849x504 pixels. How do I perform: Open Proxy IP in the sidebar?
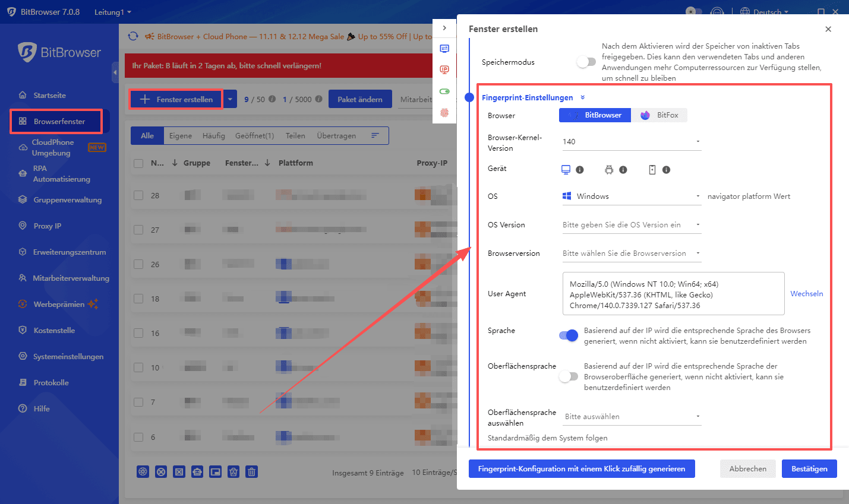48,226
